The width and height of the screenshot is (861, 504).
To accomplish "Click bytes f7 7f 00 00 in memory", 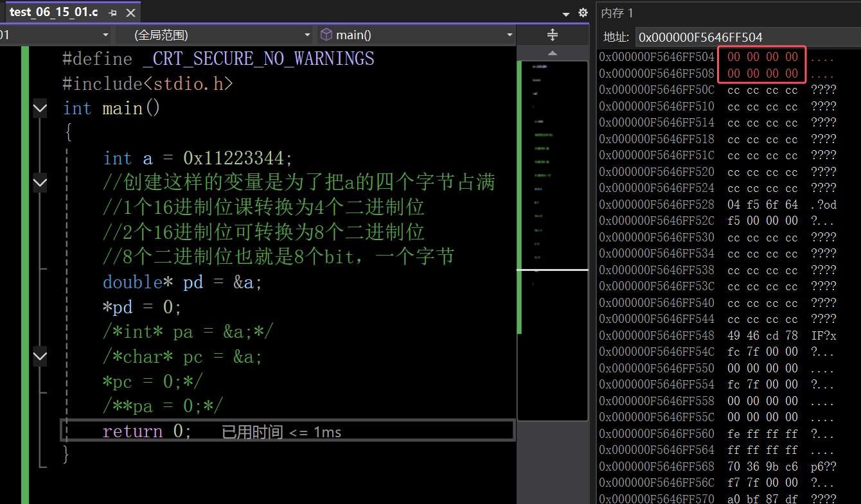I will pos(763,482).
